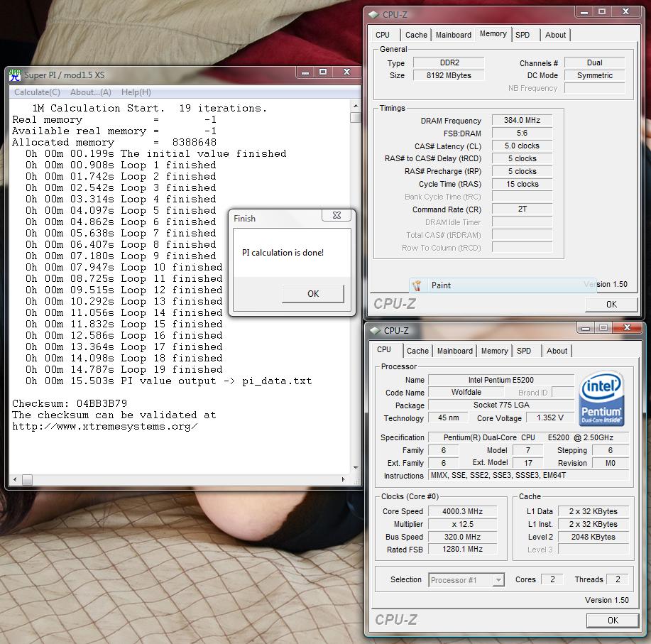Maximize the Super PI window
651x644 pixels.
(322, 72)
